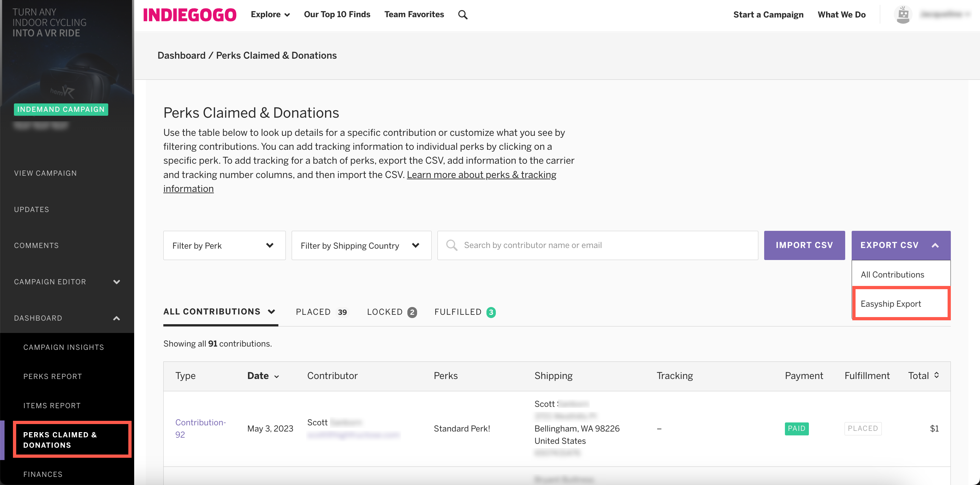Open Contribution-92 details link

point(201,428)
